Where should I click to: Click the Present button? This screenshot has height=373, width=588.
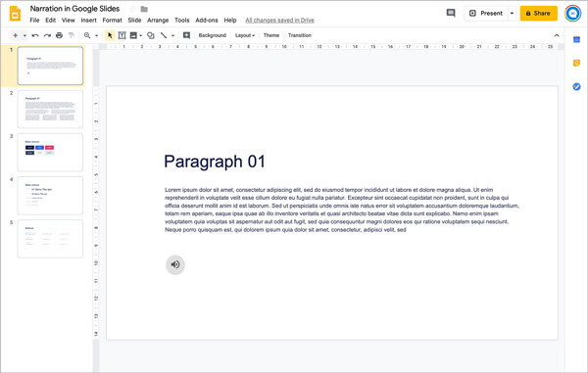[486, 13]
